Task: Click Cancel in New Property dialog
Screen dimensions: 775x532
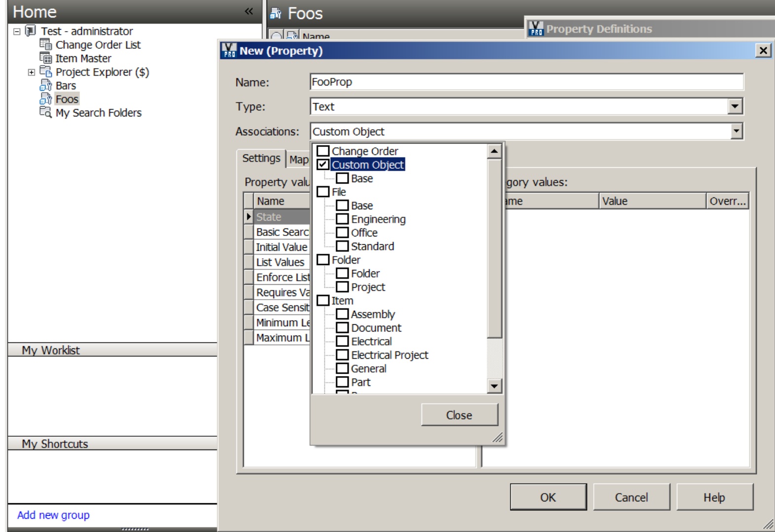Action: pos(631,497)
